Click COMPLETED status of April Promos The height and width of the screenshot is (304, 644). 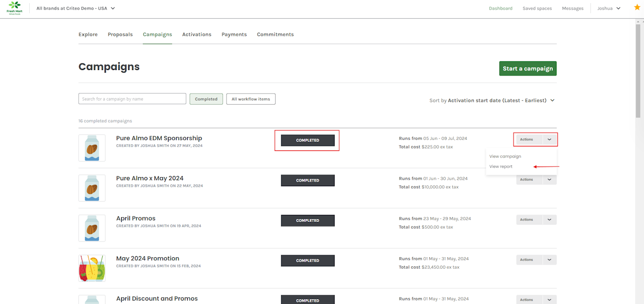point(307,220)
